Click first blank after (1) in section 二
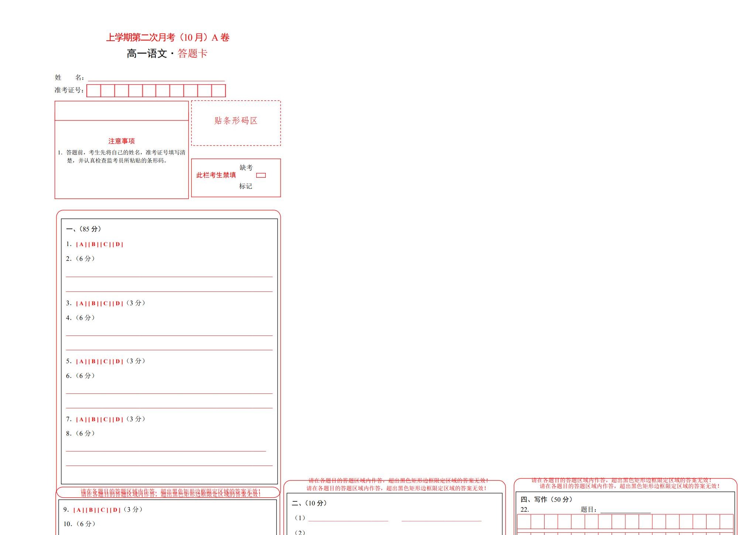The height and width of the screenshot is (535, 756). pyautogui.click(x=348, y=518)
